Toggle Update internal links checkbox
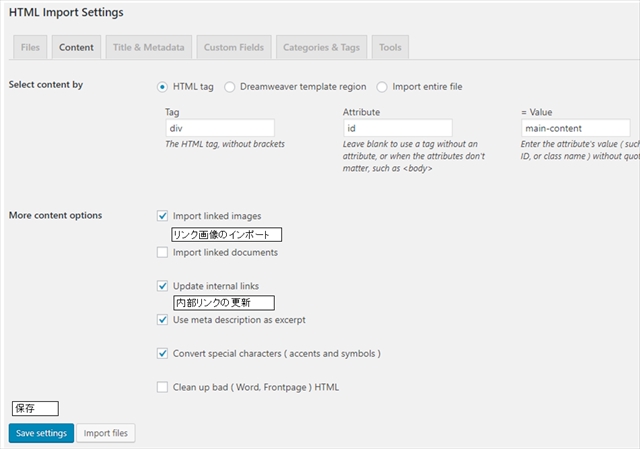640x449 pixels. 163,286
